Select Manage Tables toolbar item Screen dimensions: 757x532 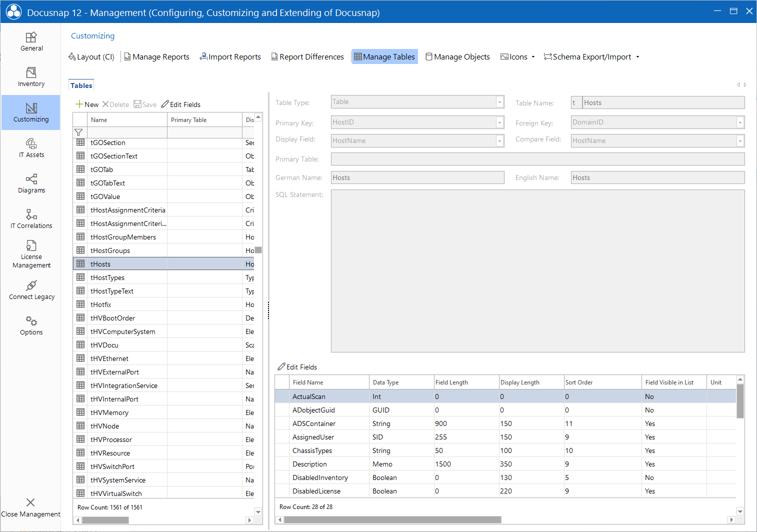384,57
